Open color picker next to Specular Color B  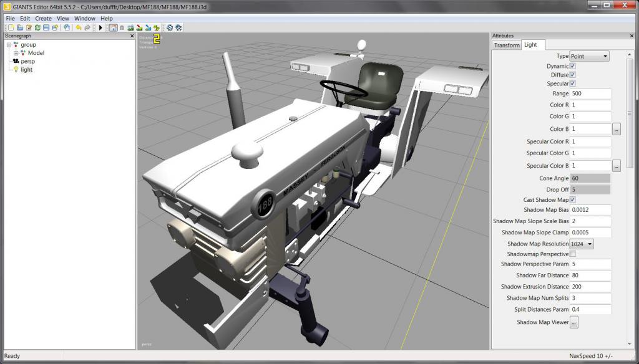(616, 166)
